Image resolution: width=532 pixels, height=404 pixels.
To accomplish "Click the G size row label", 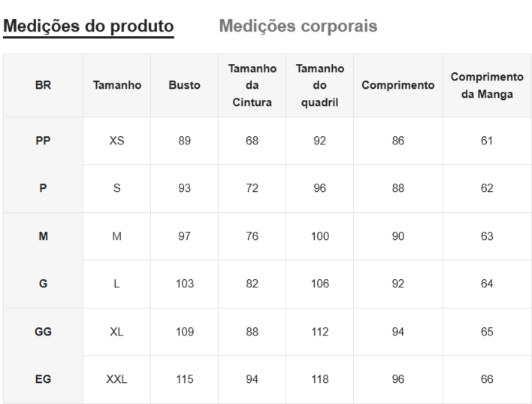I will (x=43, y=284).
